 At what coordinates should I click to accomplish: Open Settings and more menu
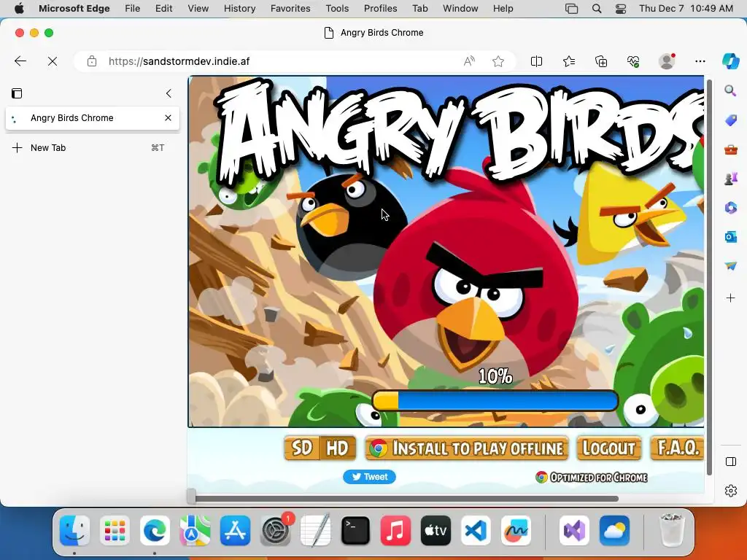(x=700, y=61)
